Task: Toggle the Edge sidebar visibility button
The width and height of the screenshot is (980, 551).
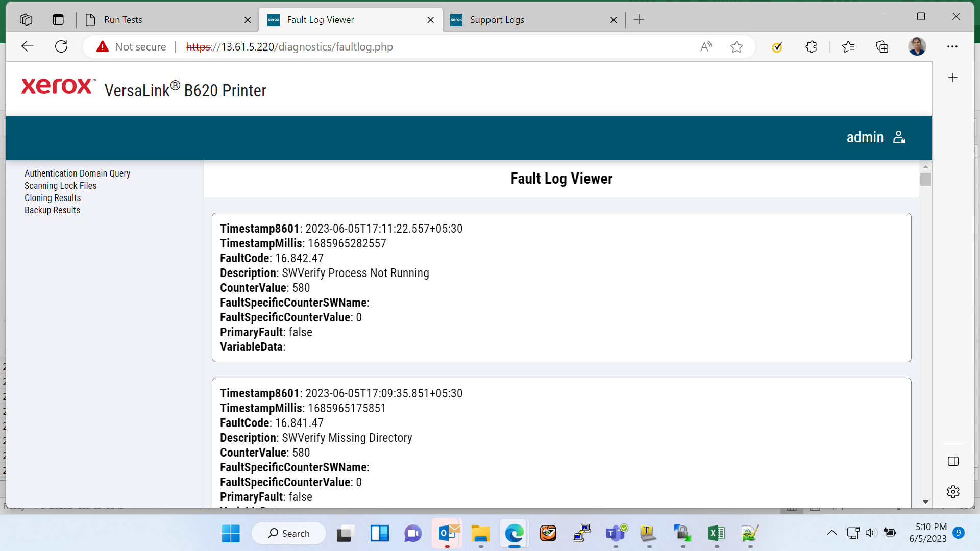Action: coord(953,461)
